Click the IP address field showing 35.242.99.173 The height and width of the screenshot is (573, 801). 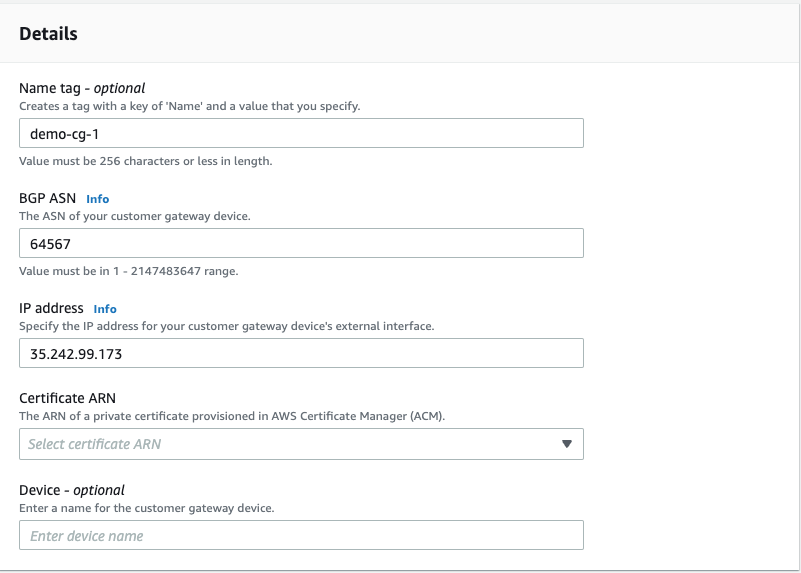(x=301, y=353)
